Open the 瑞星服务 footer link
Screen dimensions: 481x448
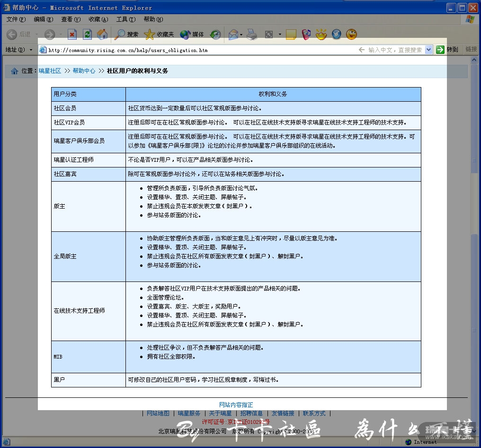coord(189,413)
